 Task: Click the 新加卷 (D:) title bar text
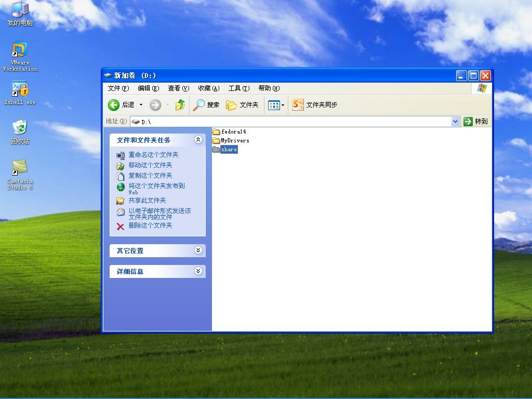[x=135, y=75]
